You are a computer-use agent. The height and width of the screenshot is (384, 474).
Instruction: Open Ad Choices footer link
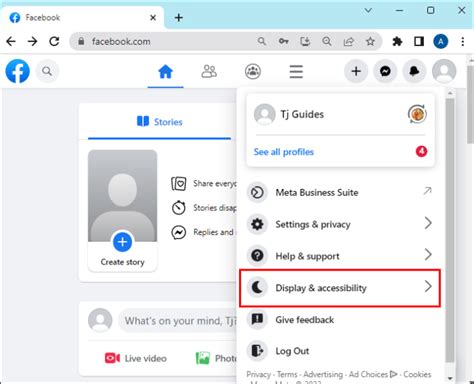click(373, 374)
